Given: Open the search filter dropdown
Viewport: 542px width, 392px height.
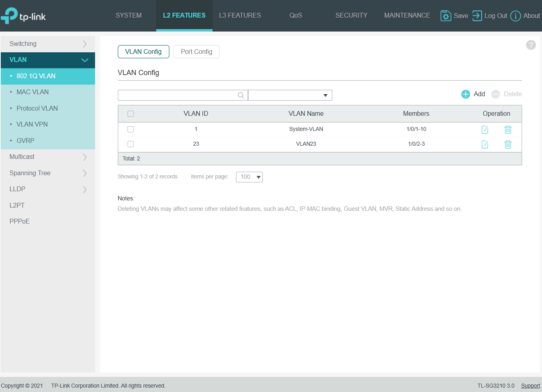Looking at the screenshot, I should (x=290, y=95).
